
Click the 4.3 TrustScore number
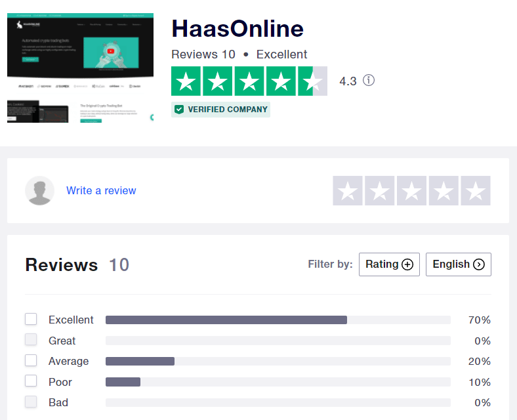coord(348,81)
